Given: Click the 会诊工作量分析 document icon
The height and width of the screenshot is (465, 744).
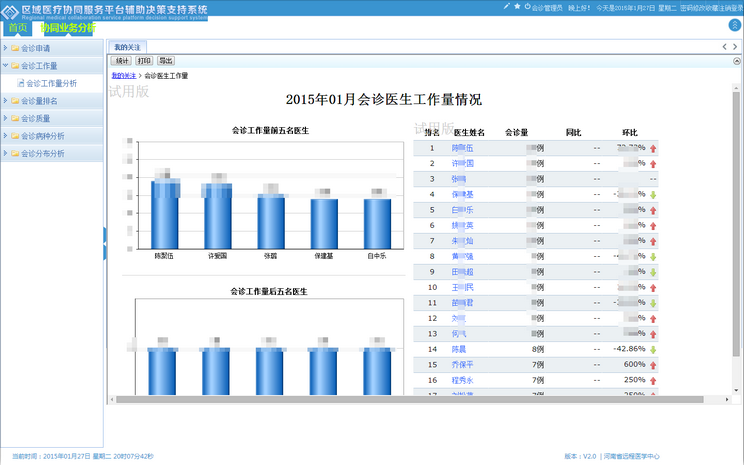Looking at the screenshot, I should tap(21, 83).
